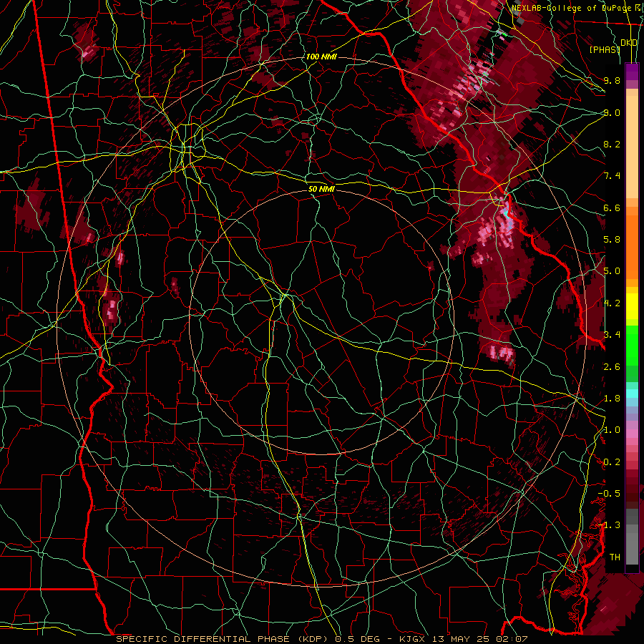
Task: Click the [PHAS] units label
Action: (605, 49)
